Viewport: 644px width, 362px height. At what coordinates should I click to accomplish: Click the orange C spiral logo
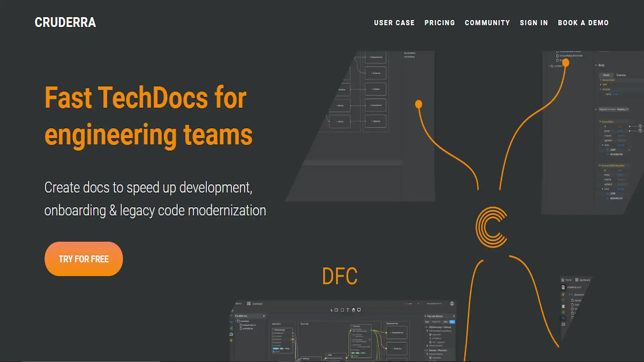pyautogui.click(x=491, y=227)
